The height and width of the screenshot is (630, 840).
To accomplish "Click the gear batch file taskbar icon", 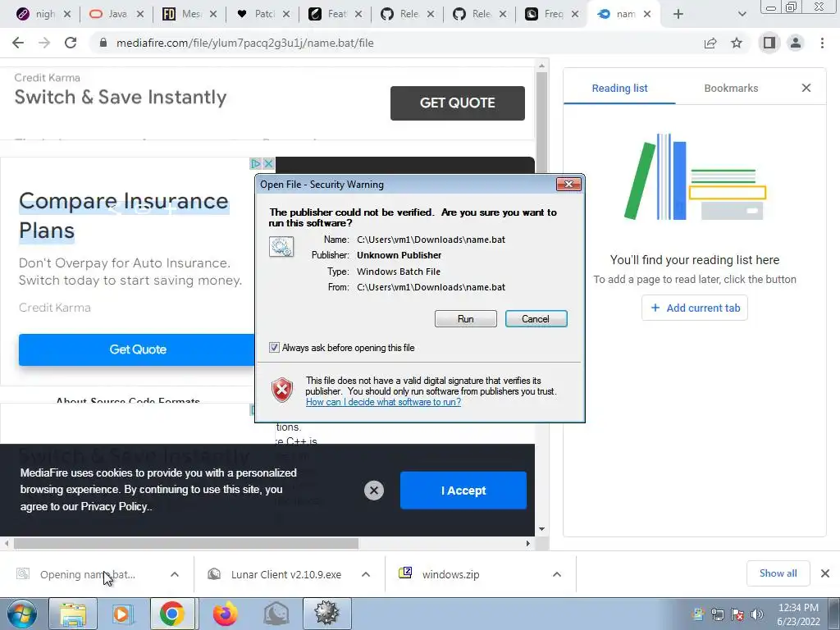I will [x=327, y=614].
